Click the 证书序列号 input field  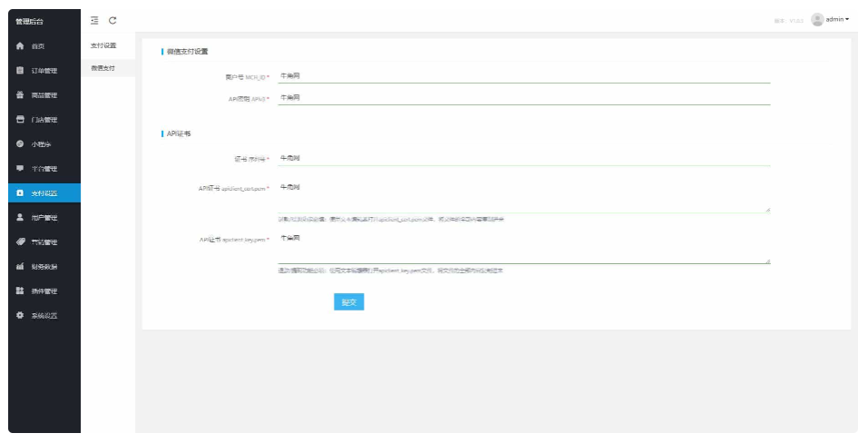[523, 158]
